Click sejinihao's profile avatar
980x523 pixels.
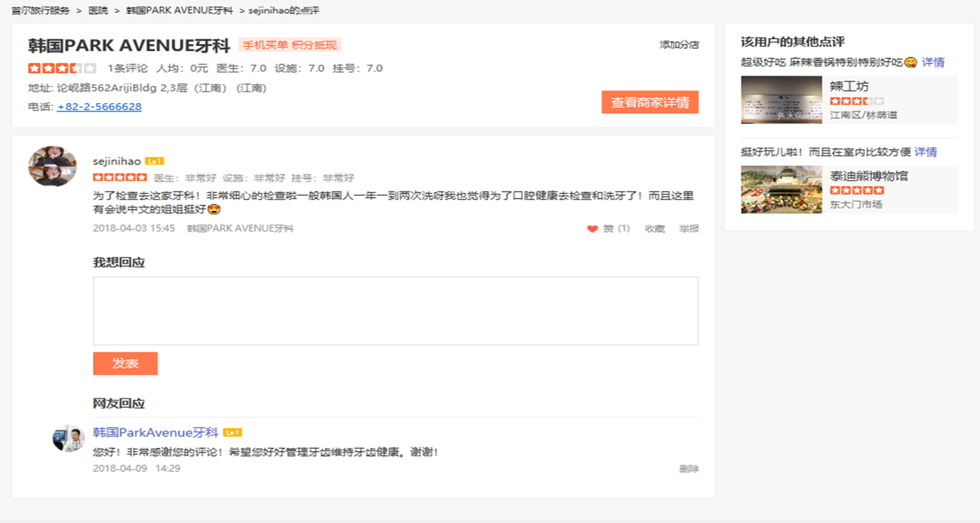53,166
